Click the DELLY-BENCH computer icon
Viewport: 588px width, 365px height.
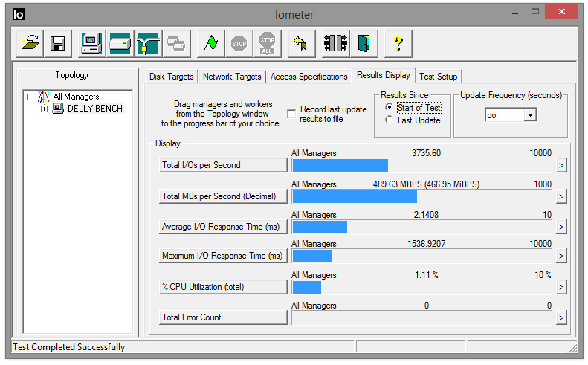pos(58,109)
